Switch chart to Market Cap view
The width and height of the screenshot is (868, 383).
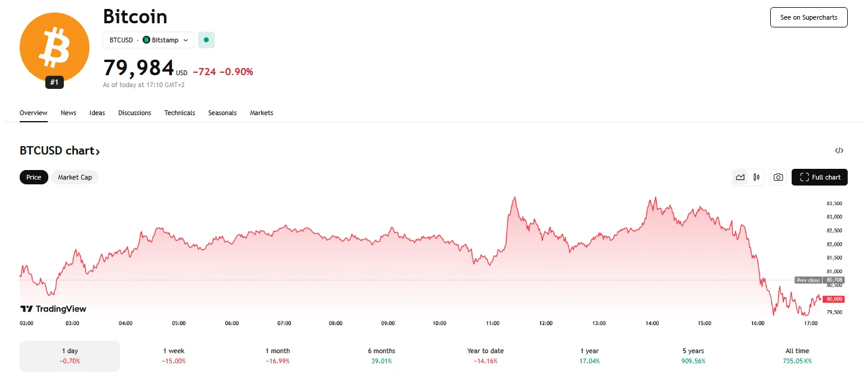pos(75,177)
